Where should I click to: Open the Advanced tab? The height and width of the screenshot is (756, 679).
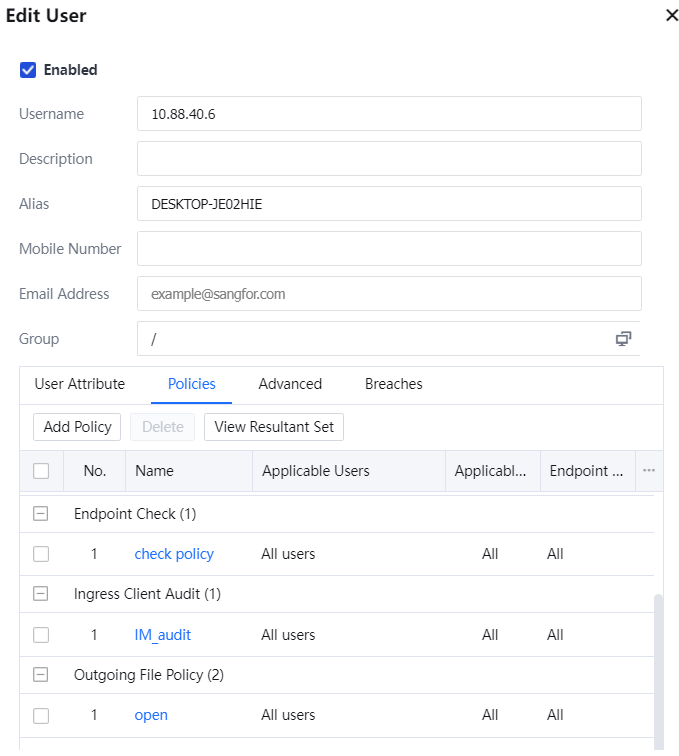(x=290, y=384)
